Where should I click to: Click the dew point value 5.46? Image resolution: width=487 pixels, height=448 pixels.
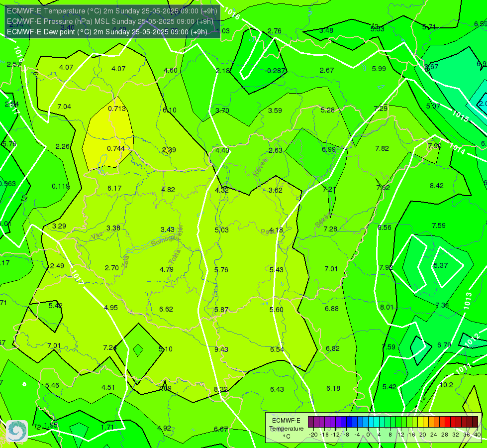52,385
